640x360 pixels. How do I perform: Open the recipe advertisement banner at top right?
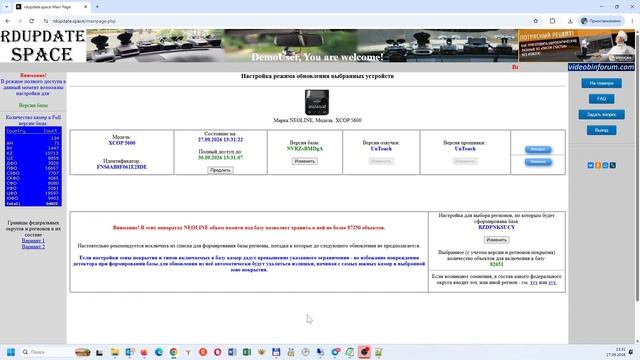point(576,45)
